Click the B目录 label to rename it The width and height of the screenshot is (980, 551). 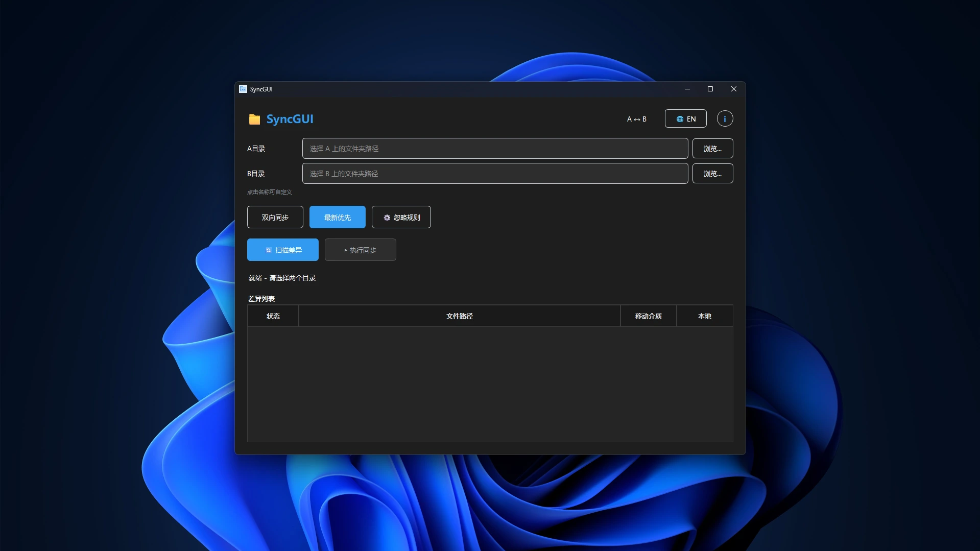click(x=256, y=174)
